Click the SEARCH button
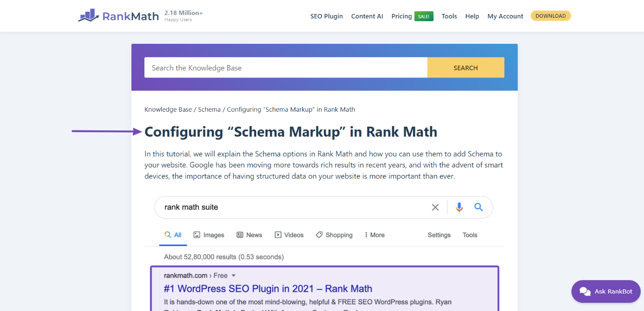The width and height of the screenshot is (644, 311). click(466, 68)
